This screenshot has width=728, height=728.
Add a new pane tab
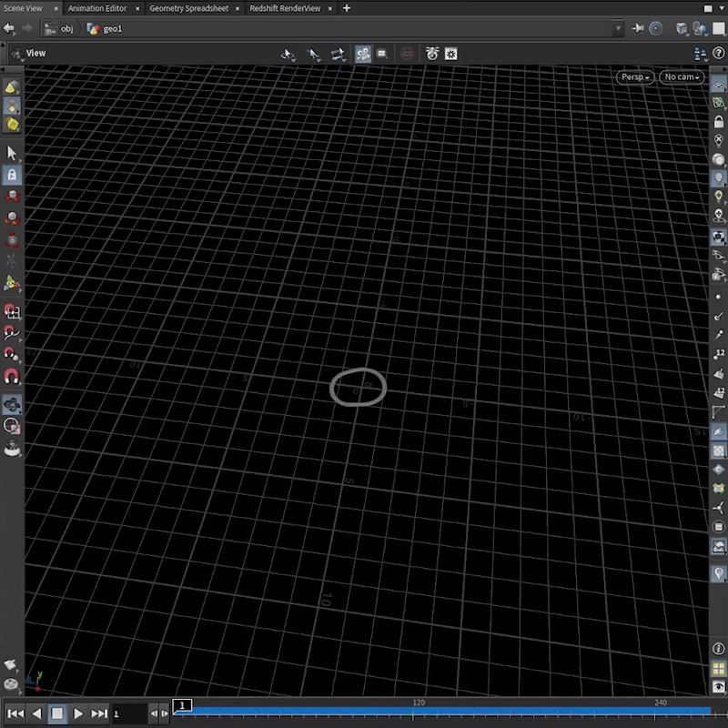347,8
